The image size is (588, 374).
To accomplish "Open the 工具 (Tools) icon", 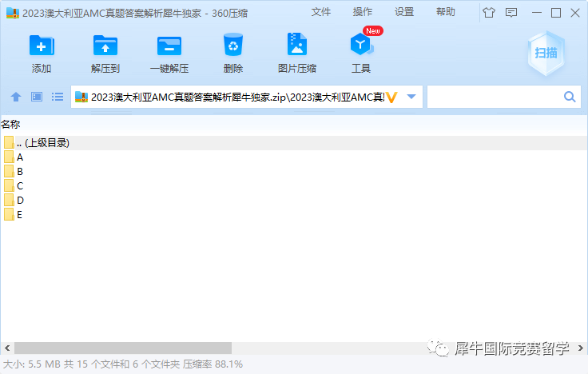I will click(361, 44).
